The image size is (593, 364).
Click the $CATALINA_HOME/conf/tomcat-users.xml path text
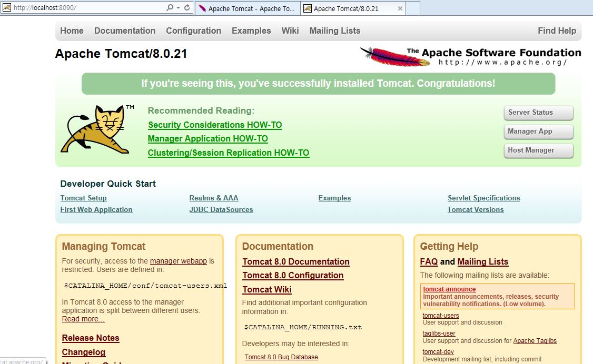click(x=145, y=286)
